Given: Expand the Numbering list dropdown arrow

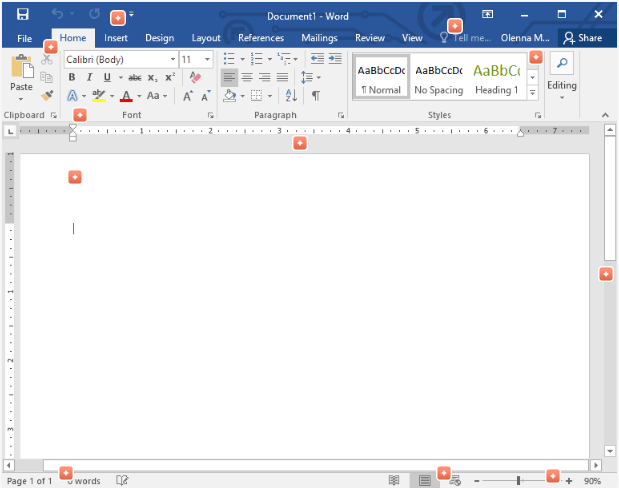Looking at the screenshot, I should (x=270, y=59).
